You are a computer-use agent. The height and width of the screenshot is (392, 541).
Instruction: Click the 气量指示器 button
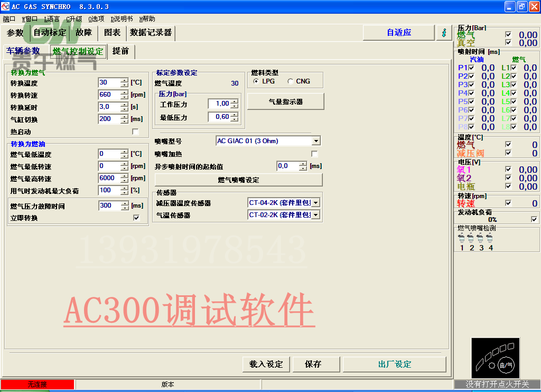pos(286,101)
